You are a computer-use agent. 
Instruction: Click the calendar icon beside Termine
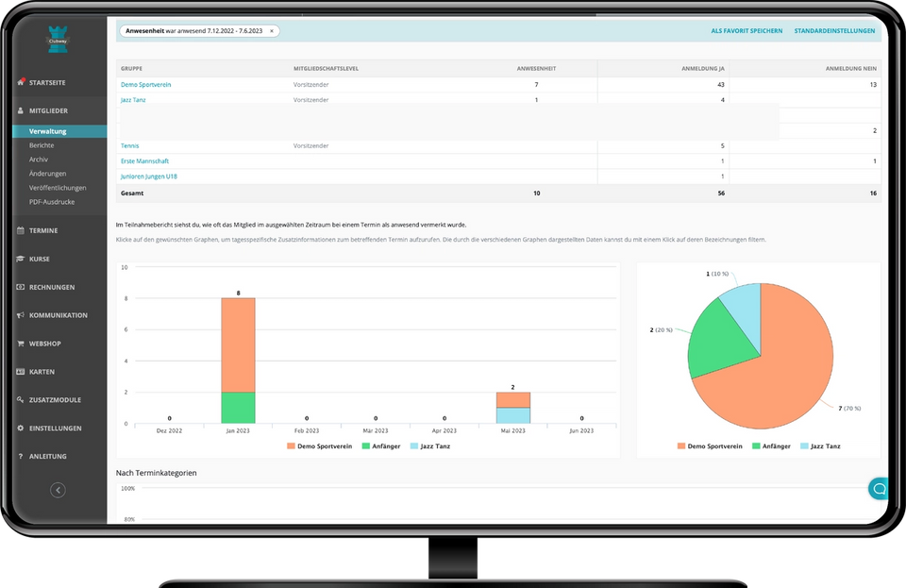click(x=20, y=230)
